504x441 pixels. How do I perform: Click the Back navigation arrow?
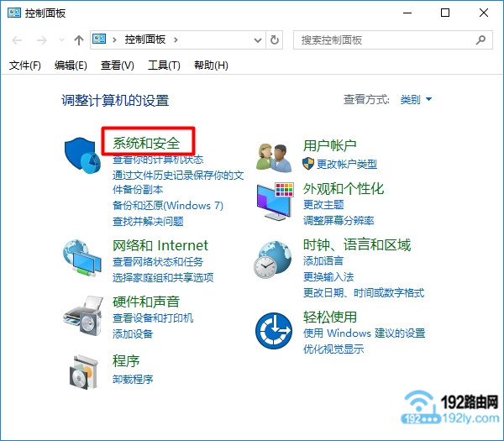(17, 40)
